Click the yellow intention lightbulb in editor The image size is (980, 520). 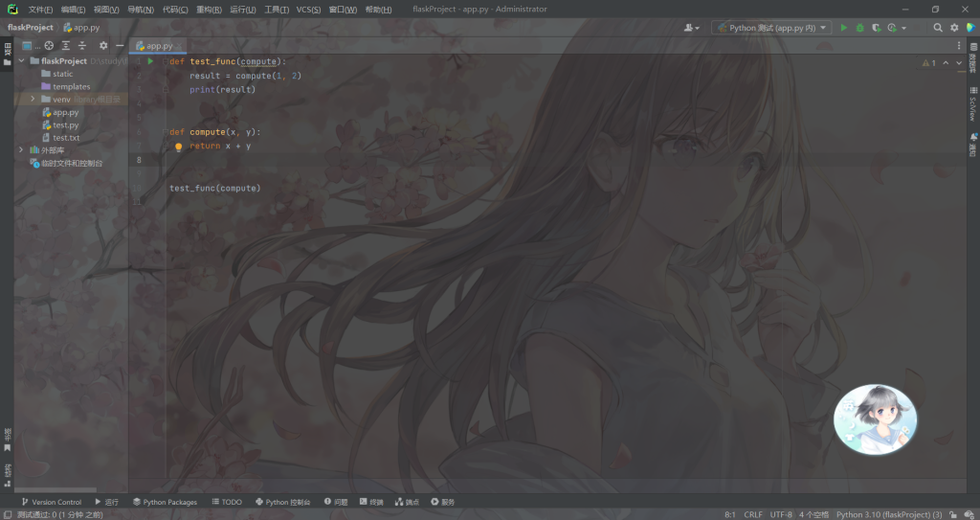pyautogui.click(x=178, y=147)
